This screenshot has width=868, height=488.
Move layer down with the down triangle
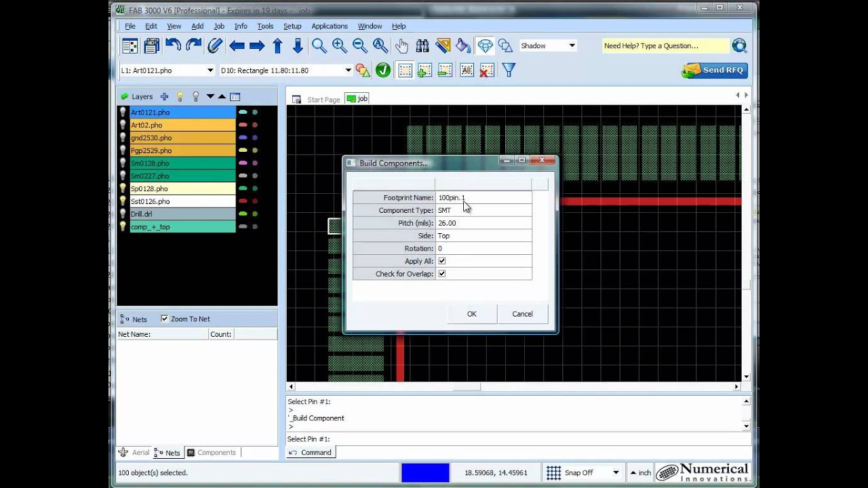coord(210,96)
